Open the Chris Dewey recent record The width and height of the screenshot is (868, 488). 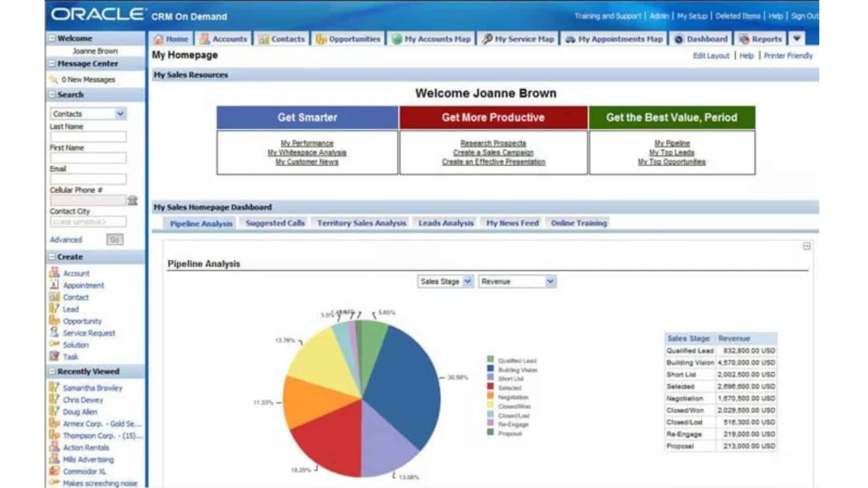click(83, 400)
